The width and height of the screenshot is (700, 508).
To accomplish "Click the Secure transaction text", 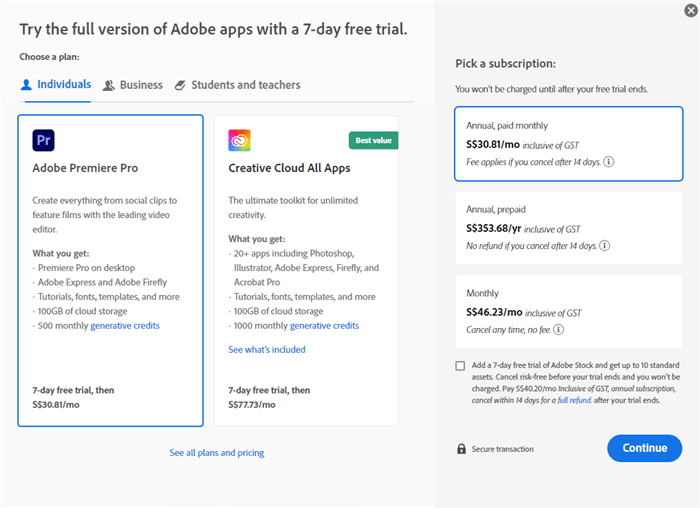I will pos(503,449).
